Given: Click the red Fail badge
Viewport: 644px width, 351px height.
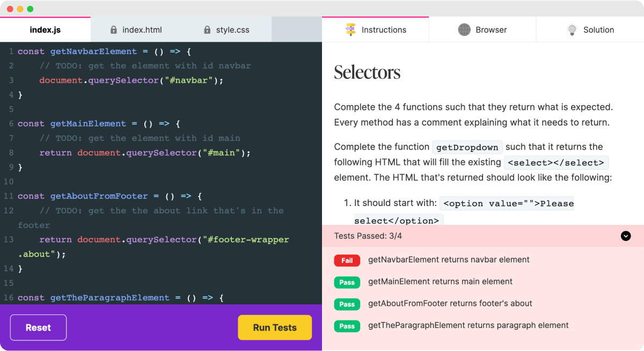Looking at the screenshot, I should click(347, 260).
